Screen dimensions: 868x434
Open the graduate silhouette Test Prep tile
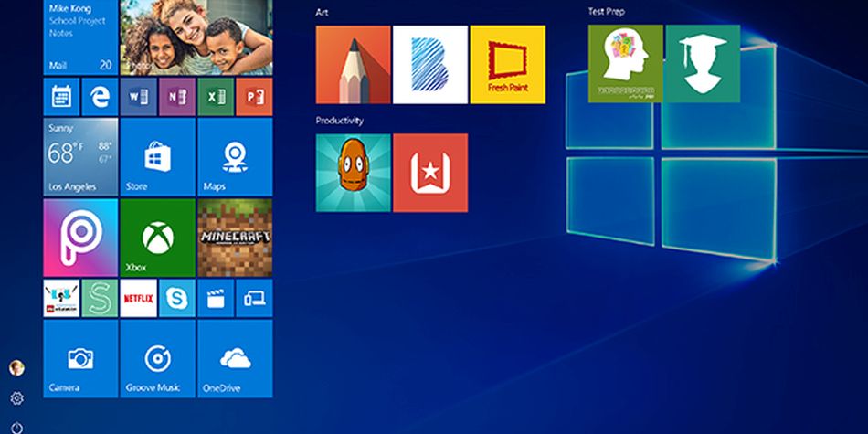tap(703, 64)
